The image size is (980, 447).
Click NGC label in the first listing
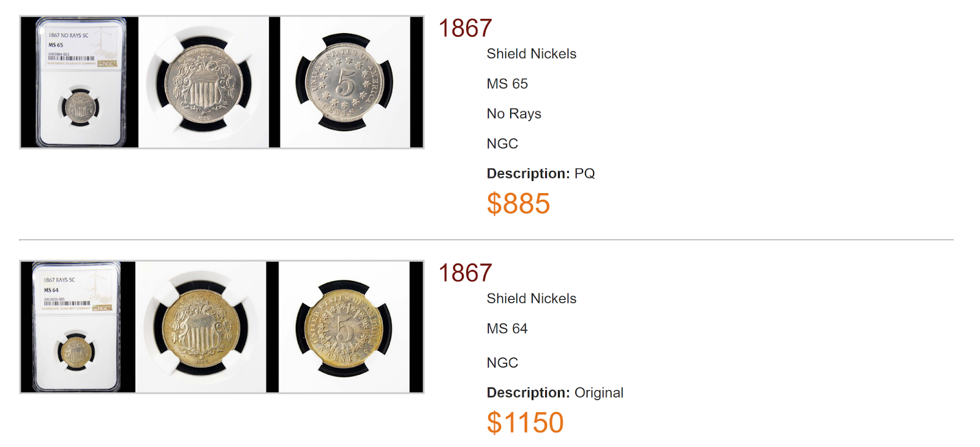(x=502, y=143)
